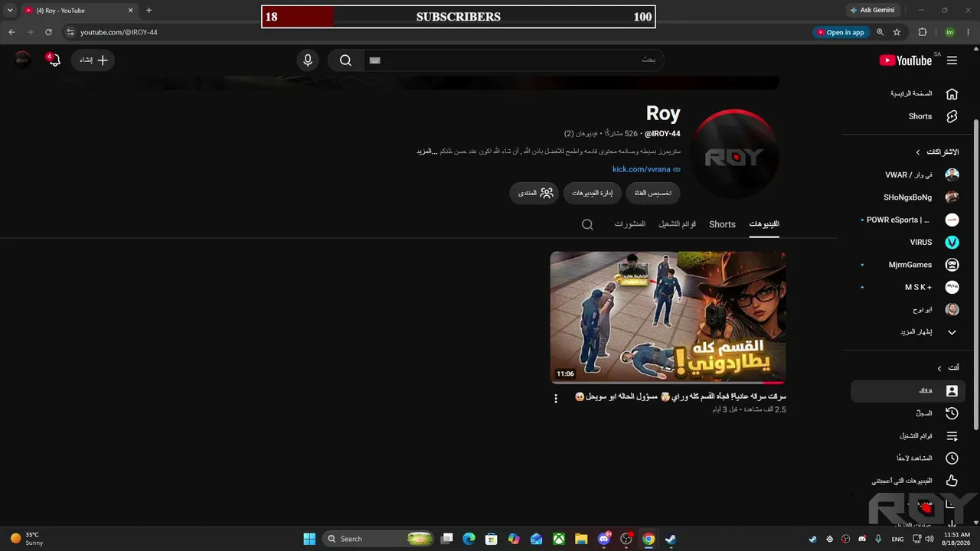Open the account avatar menu
This screenshot has height=551, width=980.
pyautogui.click(x=23, y=60)
